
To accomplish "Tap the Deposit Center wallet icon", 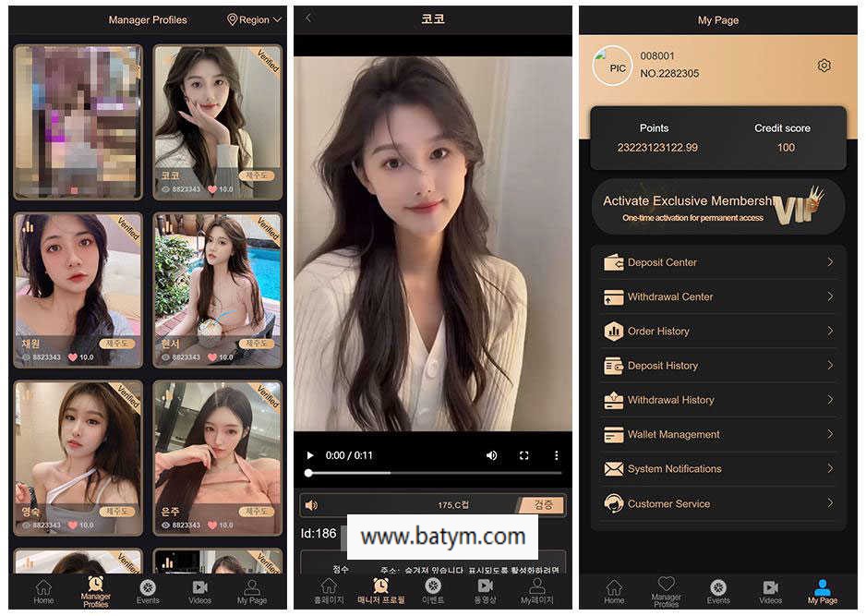I will click(613, 262).
